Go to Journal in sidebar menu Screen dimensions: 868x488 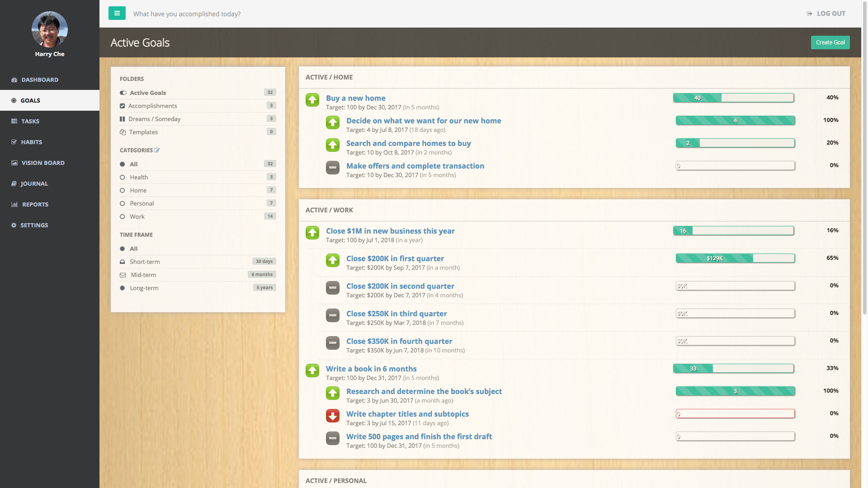point(34,183)
